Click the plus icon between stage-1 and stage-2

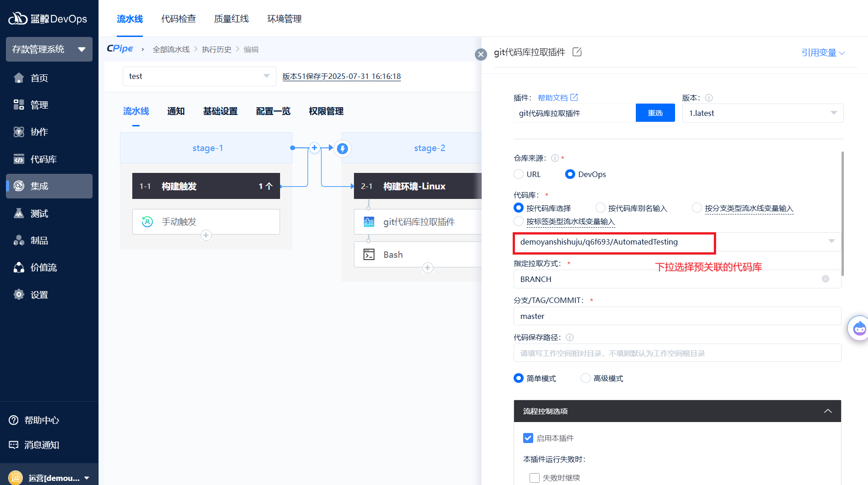point(314,148)
